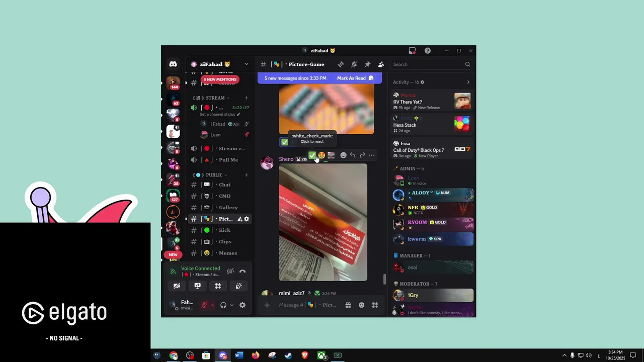Click the message input field
The height and width of the screenshot is (362, 644).
pyautogui.click(x=307, y=305)
